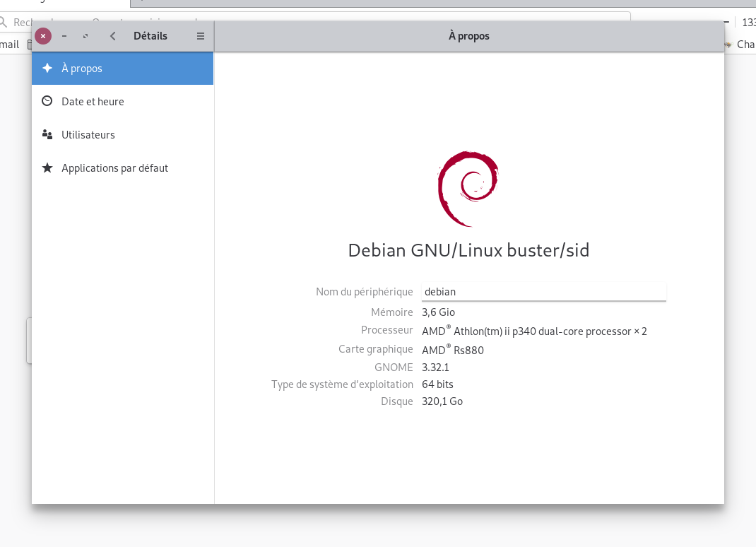Click the Debian GNU/Linux buster/sid title

(468, 250)
